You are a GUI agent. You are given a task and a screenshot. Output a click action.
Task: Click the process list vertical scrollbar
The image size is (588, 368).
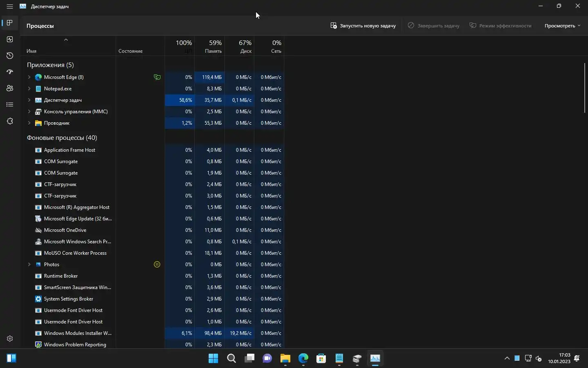point(585,88)
